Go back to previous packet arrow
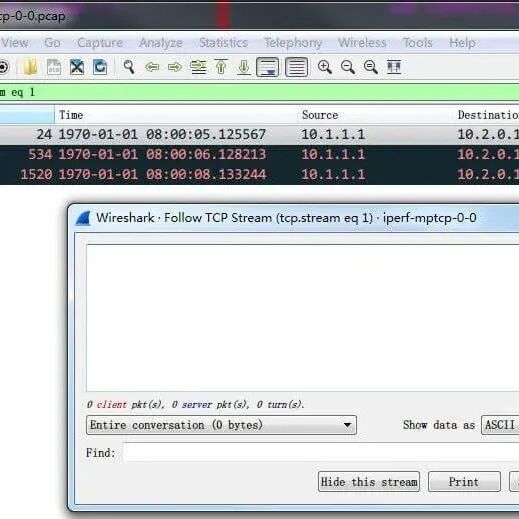The width and height of the screenshot is (519, 519). point(152,67)
